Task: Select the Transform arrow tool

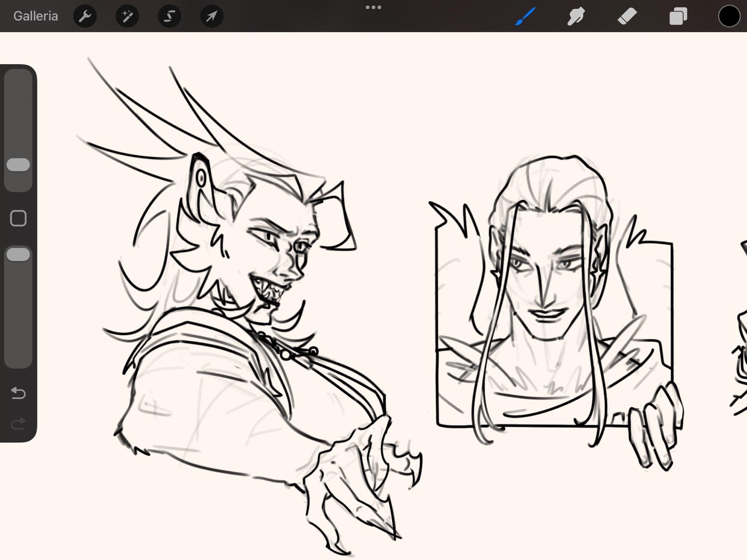Action: point(212,16)
